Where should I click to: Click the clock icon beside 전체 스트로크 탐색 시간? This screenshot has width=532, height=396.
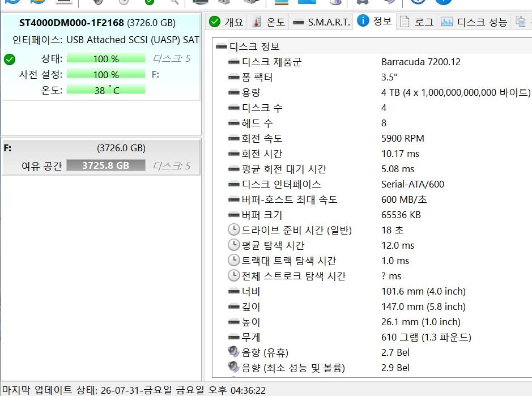(234, 275)
